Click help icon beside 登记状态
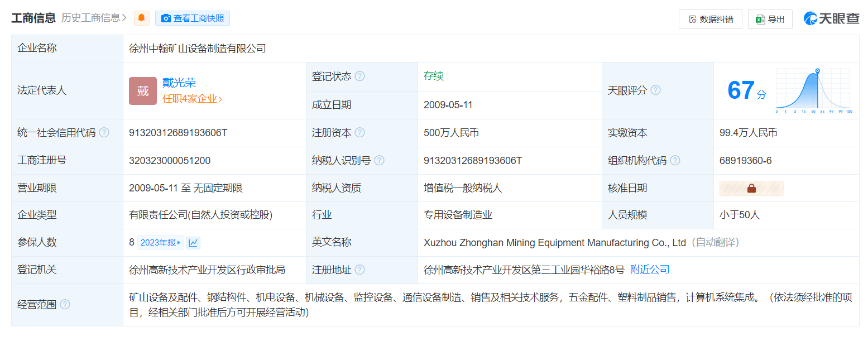Screen dimensions: 868x351 click(x=360, y=76)
